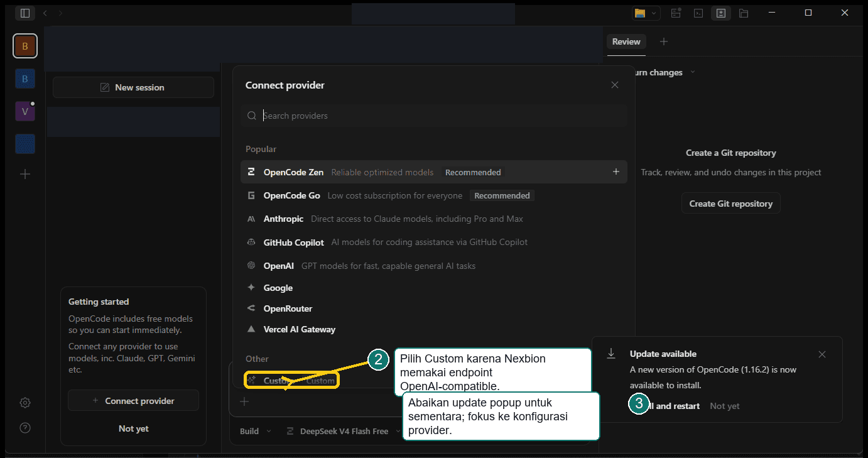Open the file tree folders icon
Image resolution: width=868 pixels, height=458 pixels.
point(744,13)
